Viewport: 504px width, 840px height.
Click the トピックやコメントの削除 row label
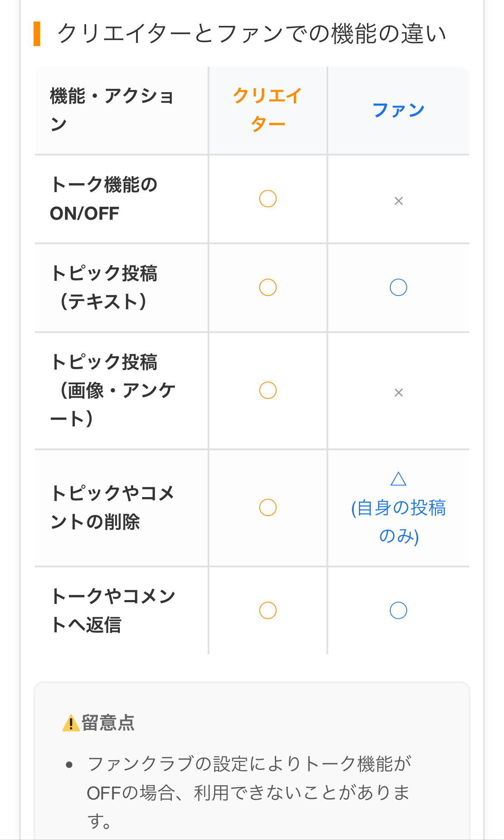(112, 507)
